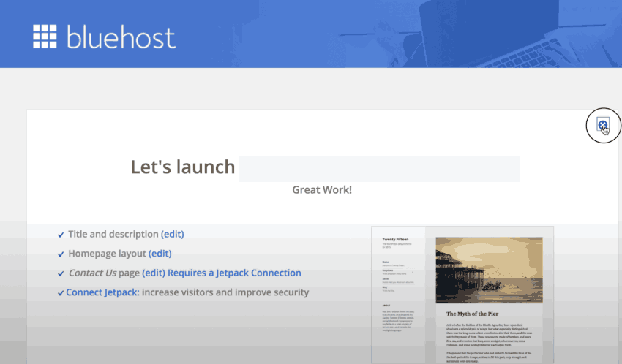
Task: Click the Twenty Fifteen title in preview sidebar
Action: (395, 239)
